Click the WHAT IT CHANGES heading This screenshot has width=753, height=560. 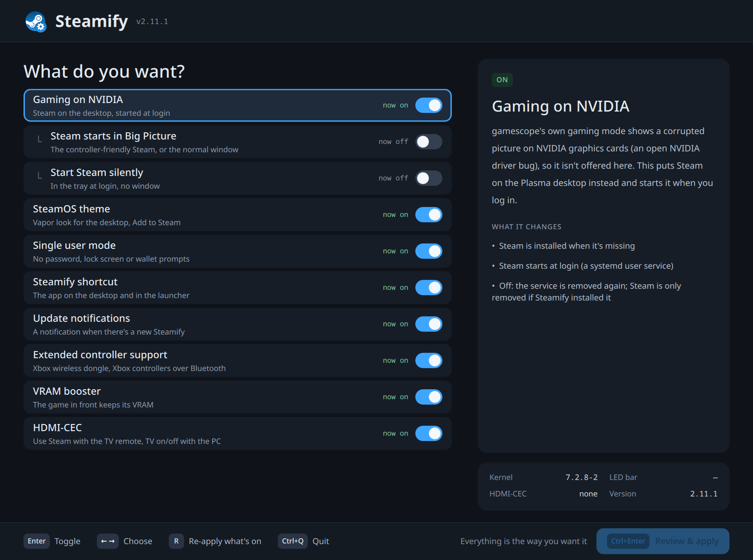(x=526, y=227)
